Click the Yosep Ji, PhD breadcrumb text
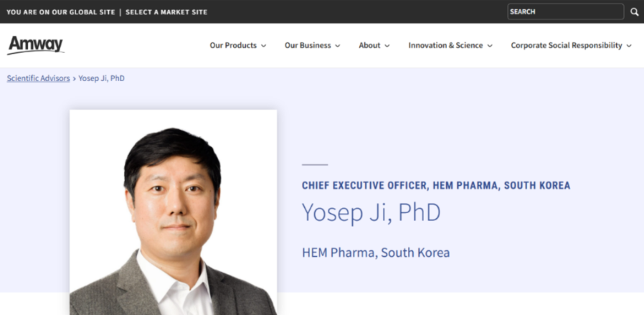Viewport: 644px width, 315px height. coord(101,78)
